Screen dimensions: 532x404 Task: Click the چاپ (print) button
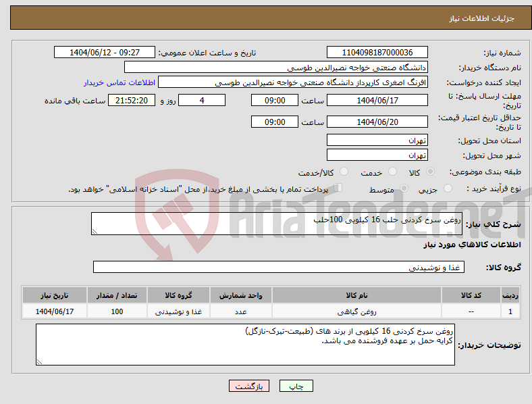[x=296, y=386]
